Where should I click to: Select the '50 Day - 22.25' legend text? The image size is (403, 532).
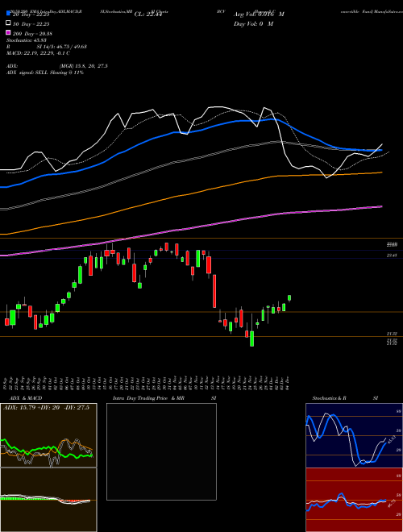coord(31,24)
